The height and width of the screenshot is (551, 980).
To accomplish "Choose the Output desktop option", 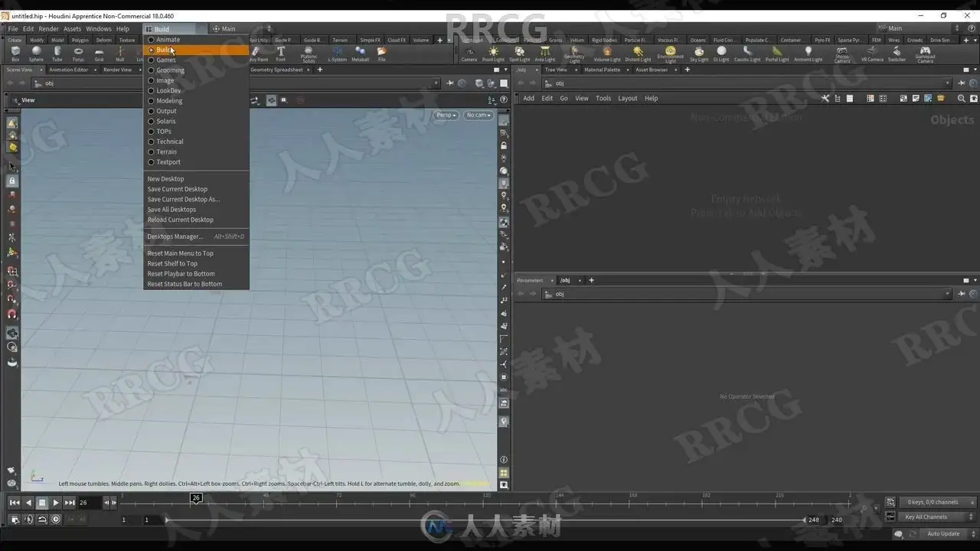I will coord(196,111).
